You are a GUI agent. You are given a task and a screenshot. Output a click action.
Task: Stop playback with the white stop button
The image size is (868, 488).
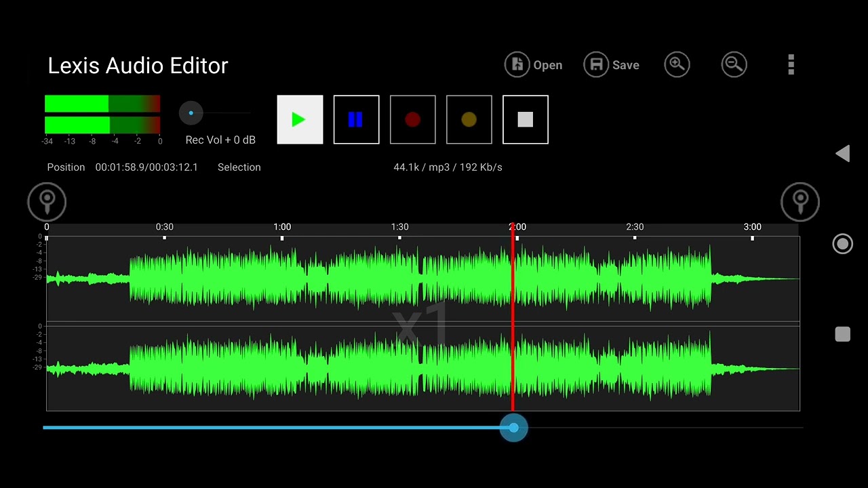[x=525, y=119]
